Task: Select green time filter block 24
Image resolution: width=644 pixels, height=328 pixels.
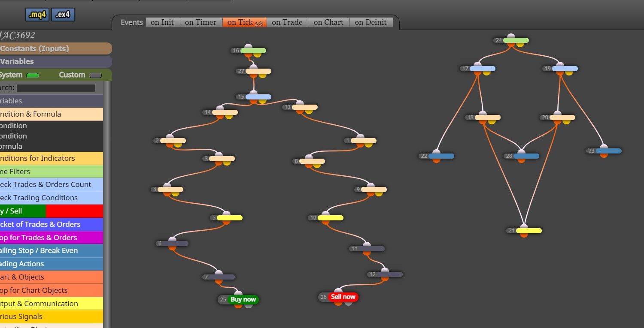Action: 516,40
